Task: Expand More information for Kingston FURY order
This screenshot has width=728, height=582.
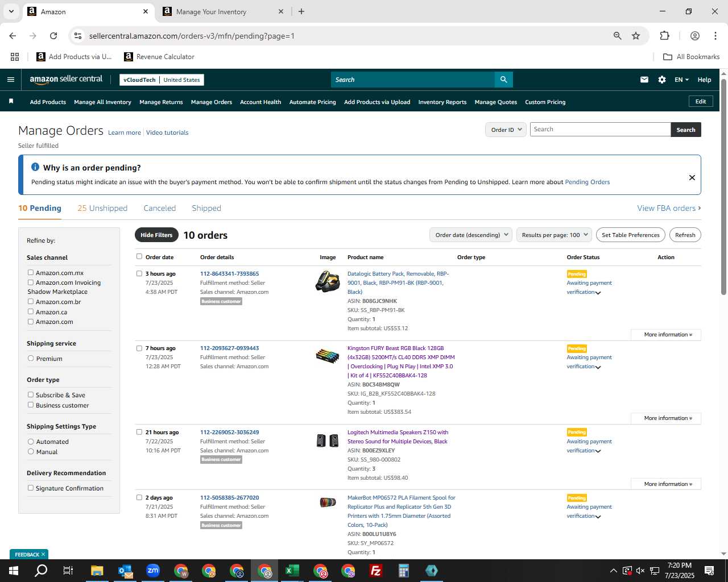Action: [666, 418]
